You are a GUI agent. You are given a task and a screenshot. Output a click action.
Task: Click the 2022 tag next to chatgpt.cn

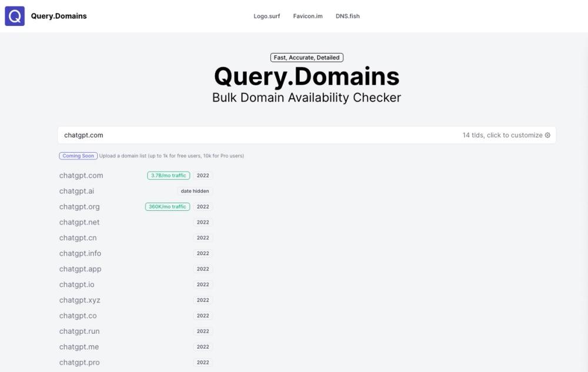point(203,238)
